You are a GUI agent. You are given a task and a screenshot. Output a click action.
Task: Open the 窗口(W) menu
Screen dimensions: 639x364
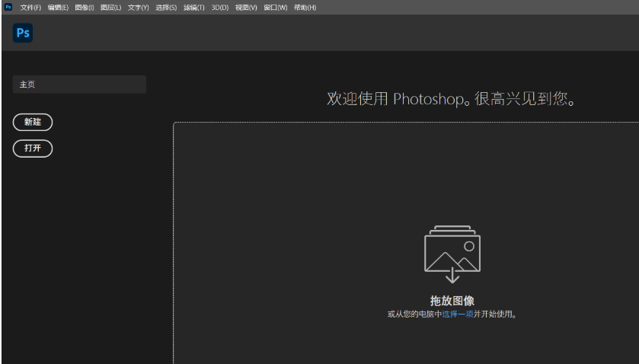coord(276,8)
